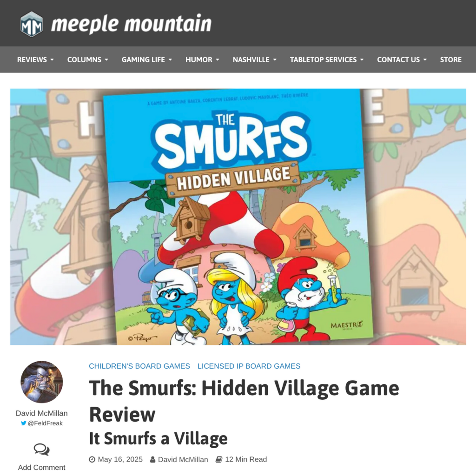Click the speech bubbles comment icon

41,450
